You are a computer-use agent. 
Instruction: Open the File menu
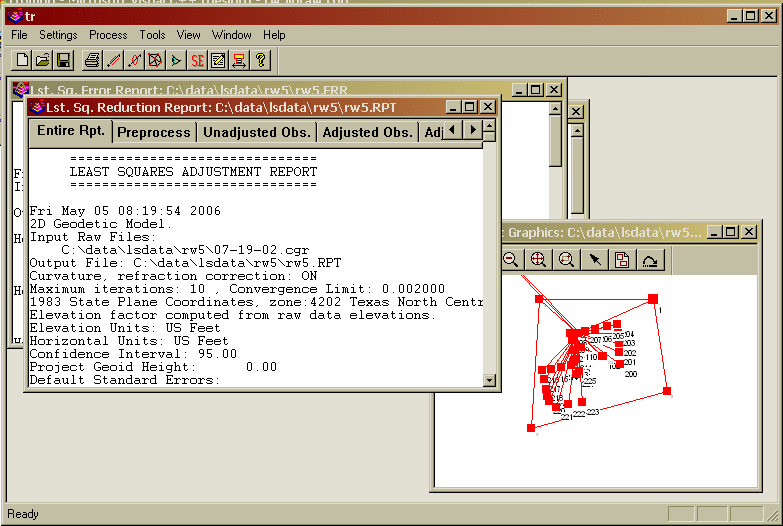pyautogui.click(x=19, y=35)
